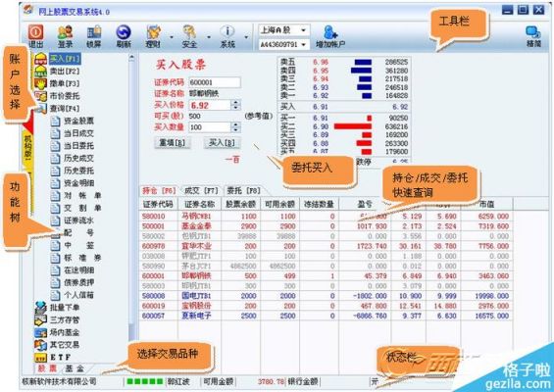
Task: Open 债券质押 bond pledge item
Action: pyautogui.click(x=78, y=282)
